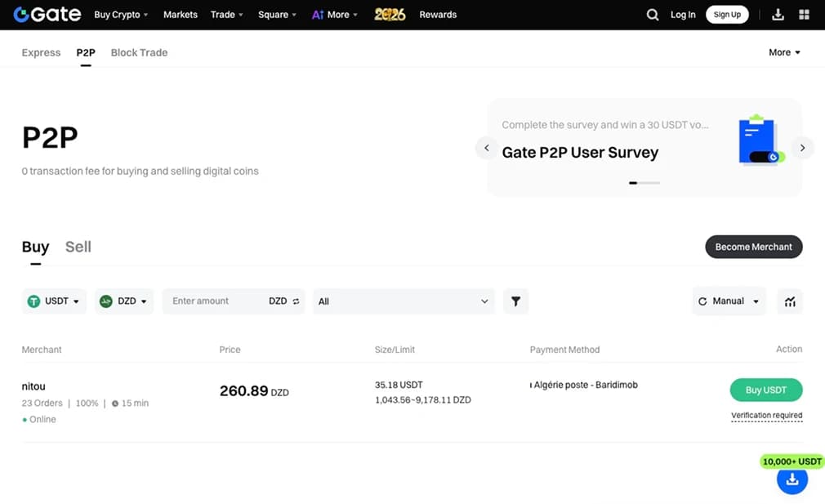
Task: Open merchant nitou profile
Action: pos(33,386)
